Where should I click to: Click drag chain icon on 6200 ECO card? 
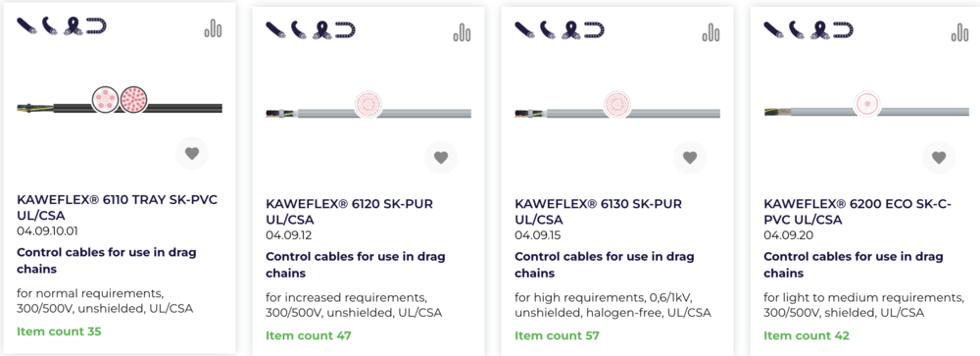tap(844, 30)
